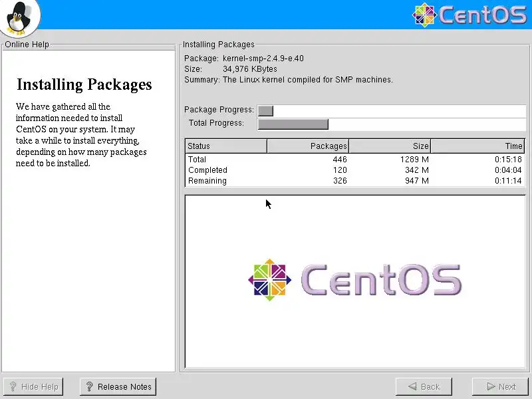This screenshot has width=532, height=399.
Task: Click the right arrow icon on Next
Action: [491, 386]
